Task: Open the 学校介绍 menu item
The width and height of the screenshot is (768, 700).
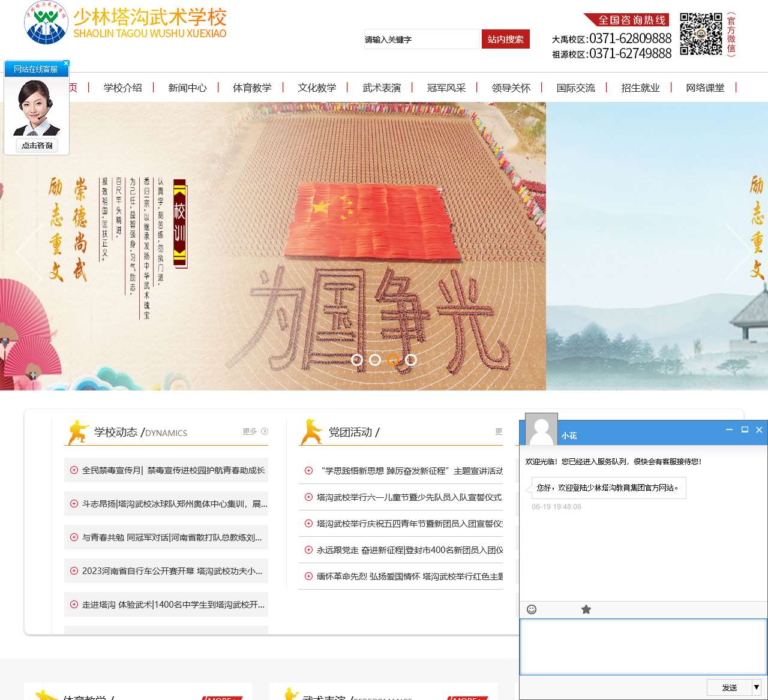Action: 122,88
